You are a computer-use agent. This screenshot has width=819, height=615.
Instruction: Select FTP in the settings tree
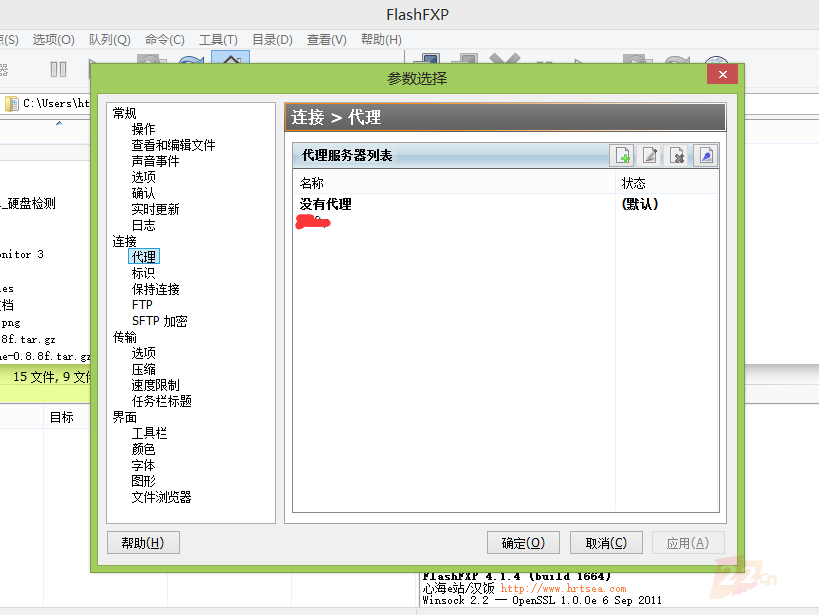(142, 305)
